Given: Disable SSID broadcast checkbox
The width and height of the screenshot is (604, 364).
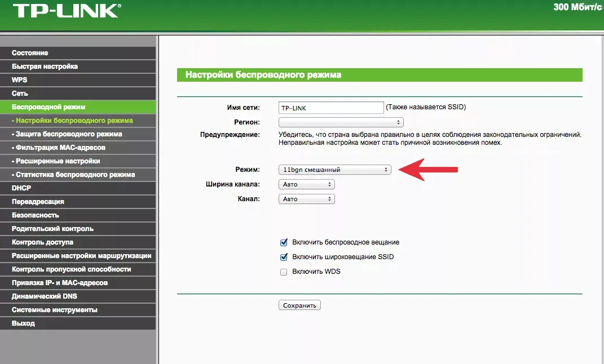Looking at the screenshot, I should 284,257.
